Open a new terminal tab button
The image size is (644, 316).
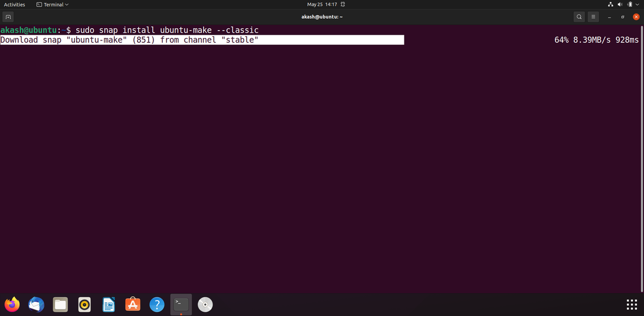tap(8, 17)
